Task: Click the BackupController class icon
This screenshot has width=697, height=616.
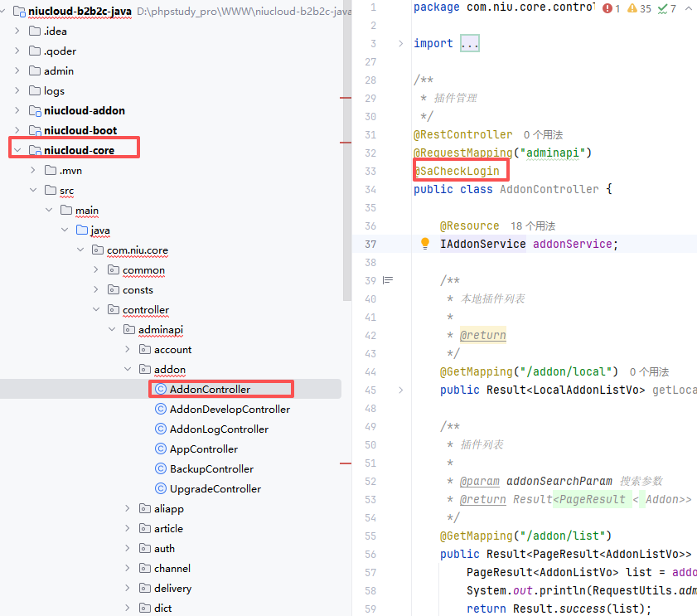Action: (161, 469)
